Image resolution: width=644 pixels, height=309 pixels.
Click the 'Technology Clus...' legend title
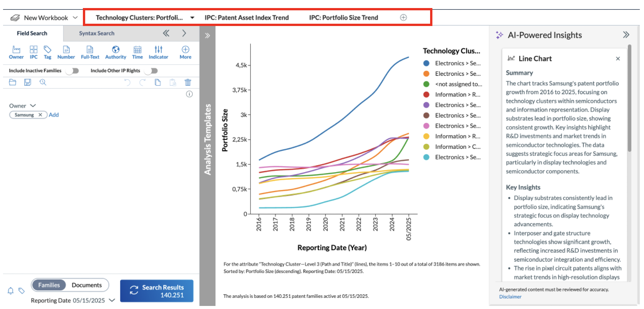coord(451,51)
